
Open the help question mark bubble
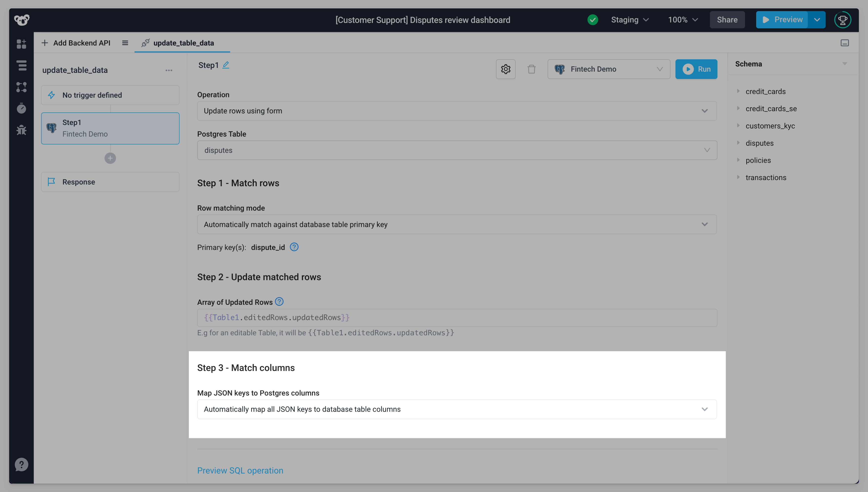pos(21,464)
